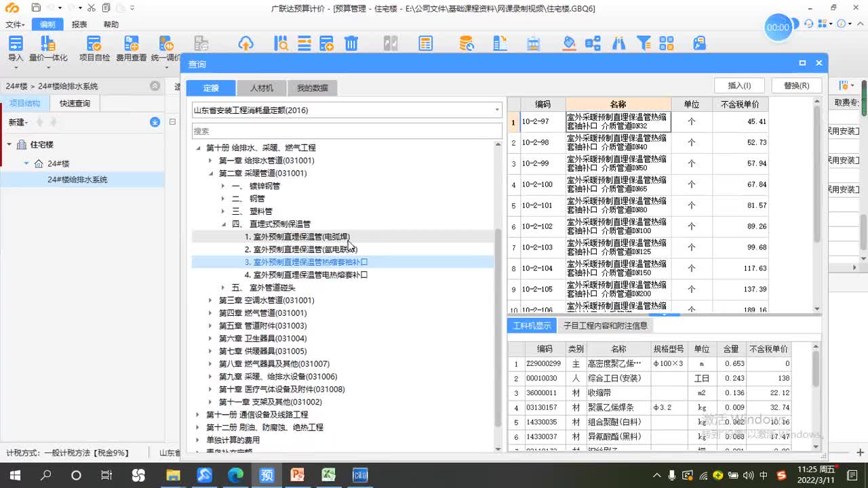This screenshot has width=868, height=488.
Task: Click the trash can delete icon
Action: coord(351,44)
